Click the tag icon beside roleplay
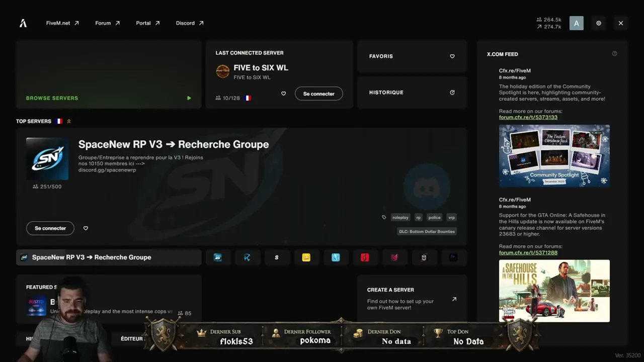Screen dimensions: 644x362 [x=384, y=218]
